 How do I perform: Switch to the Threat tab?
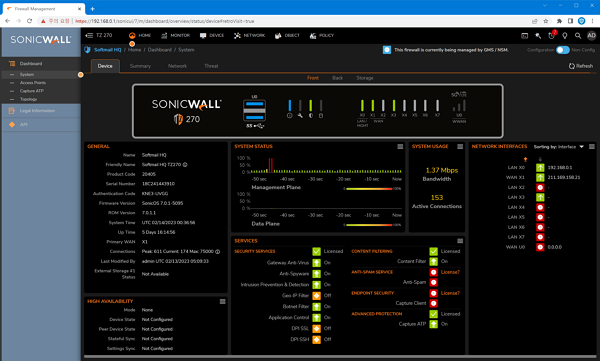[x=211, y=66]
